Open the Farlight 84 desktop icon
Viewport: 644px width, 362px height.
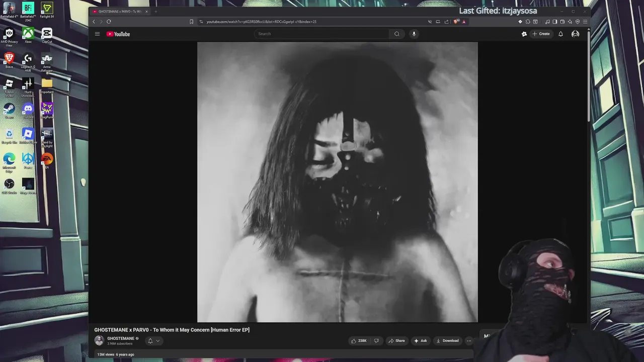click(x=47, y=11)
